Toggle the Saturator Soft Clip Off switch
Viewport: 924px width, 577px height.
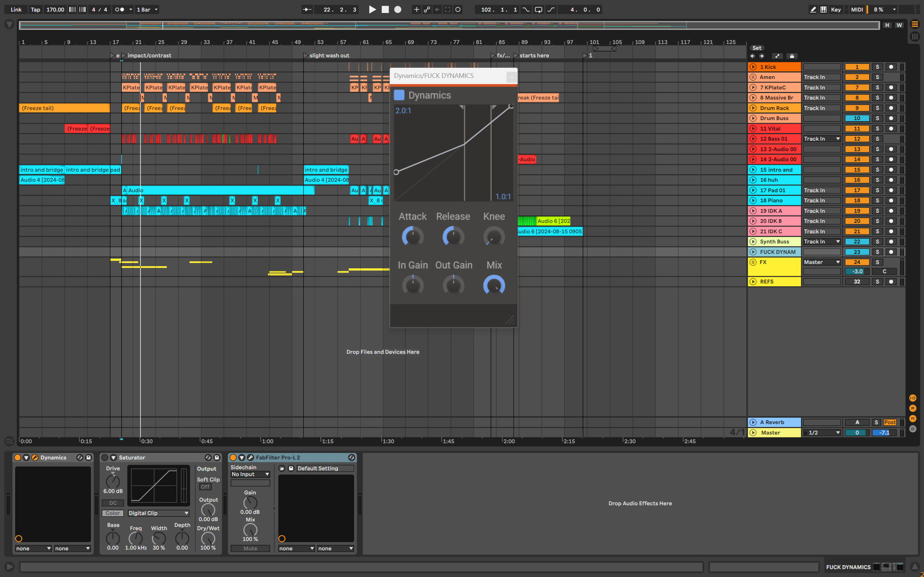click(x=205, y=486)
